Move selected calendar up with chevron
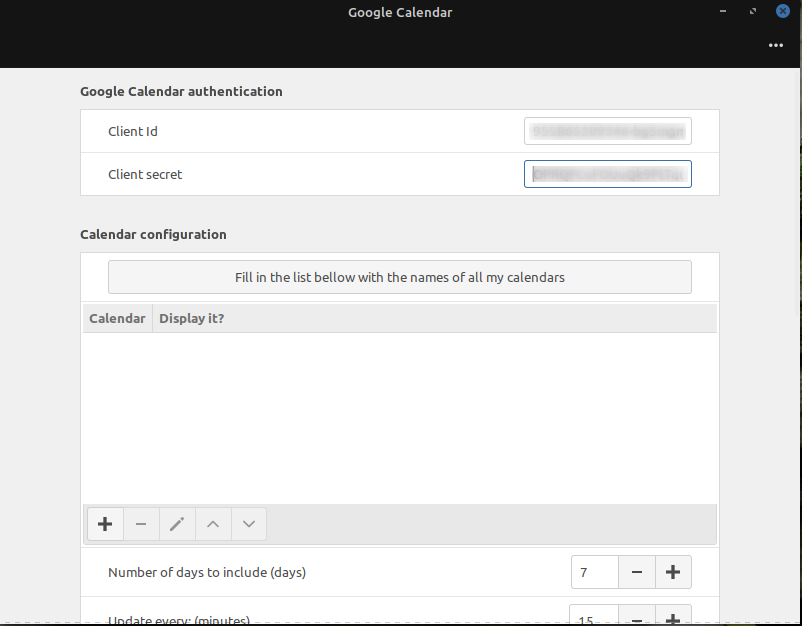The height and width of the screenshot is (626, 802). (213, 524)
